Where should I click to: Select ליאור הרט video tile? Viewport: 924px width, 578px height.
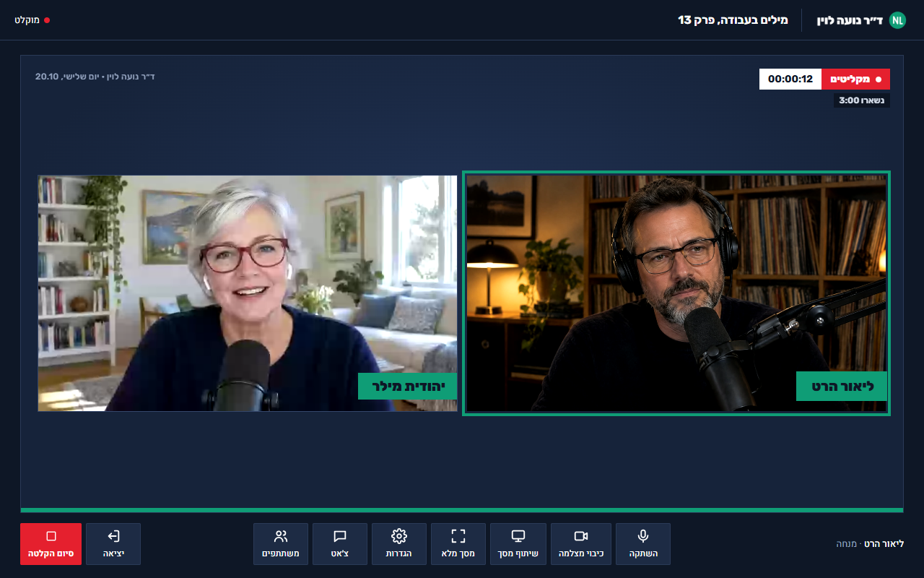(676, 293)
